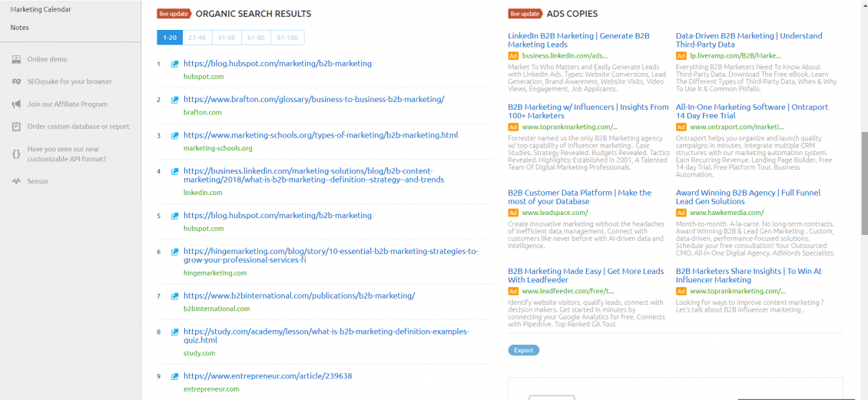Screen dimensions: 868x400
Task: Open first blog.hubspot.com b2b-marketing URL
Action: click(x=277, y=64)
